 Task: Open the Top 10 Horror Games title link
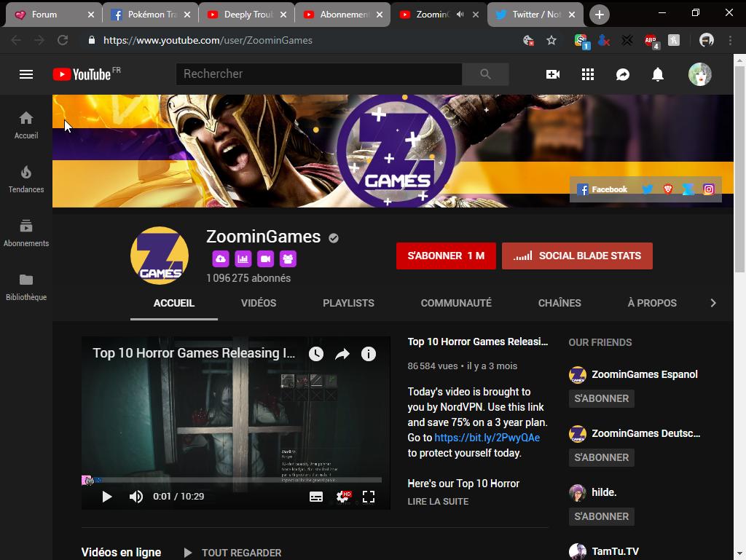[478, 342]
